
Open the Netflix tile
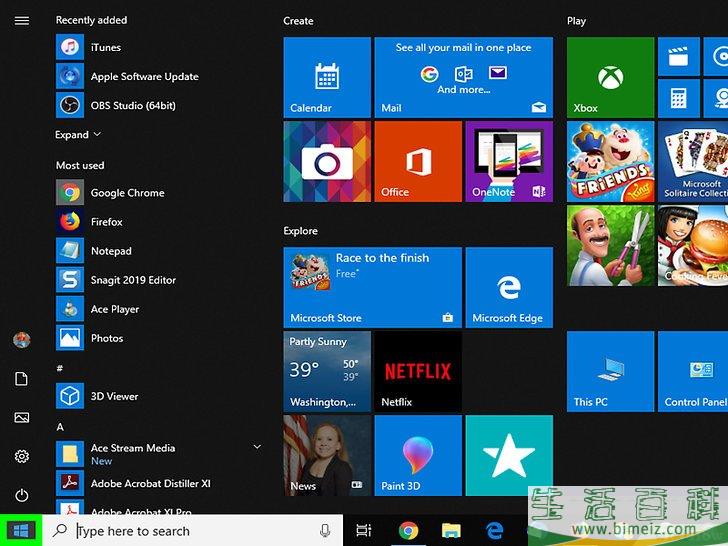[x=418, y=371]
